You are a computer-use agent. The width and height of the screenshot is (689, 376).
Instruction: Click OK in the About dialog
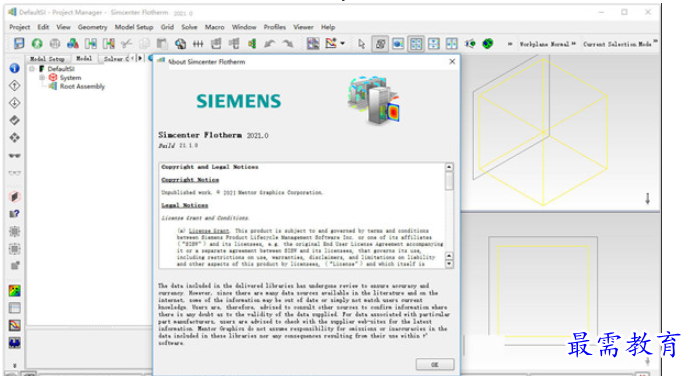pyautogui.click(x=435, y=365)
